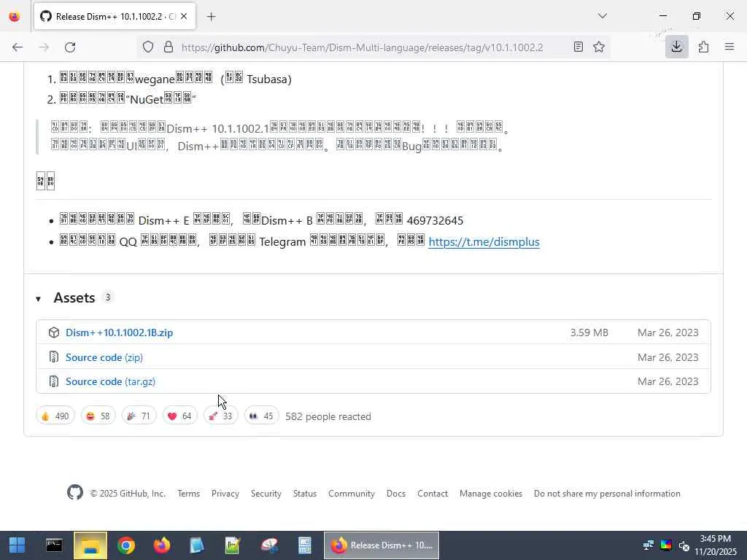Viewport: 747px width, 560px height.
Task: Open muted volume icon in system tray
Action: [x=684, y=545]
